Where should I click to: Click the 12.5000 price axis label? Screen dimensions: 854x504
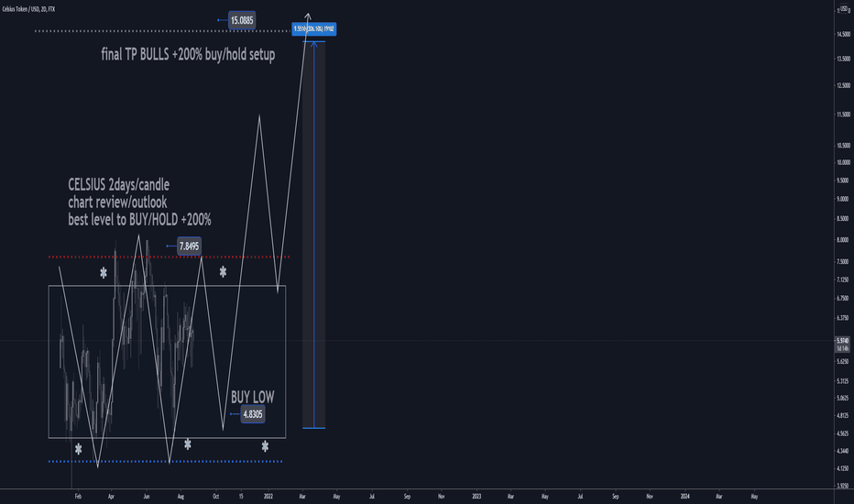843,85
